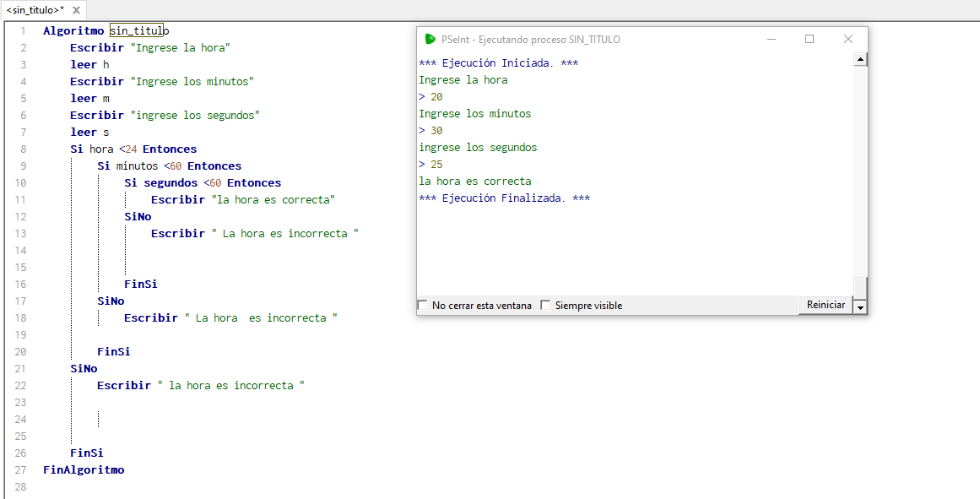Image resolution: width=980 pixels, height=499 pixels.
Task: Place cursor on "Si hora <24 Entonces" line
Action: pos(133,149)
